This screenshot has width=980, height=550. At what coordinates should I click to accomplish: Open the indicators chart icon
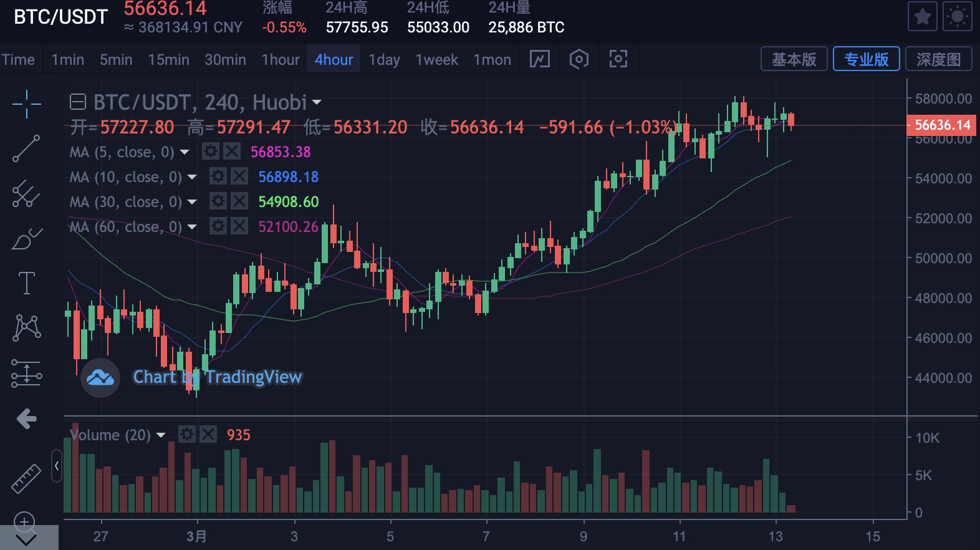pos(540,59)
